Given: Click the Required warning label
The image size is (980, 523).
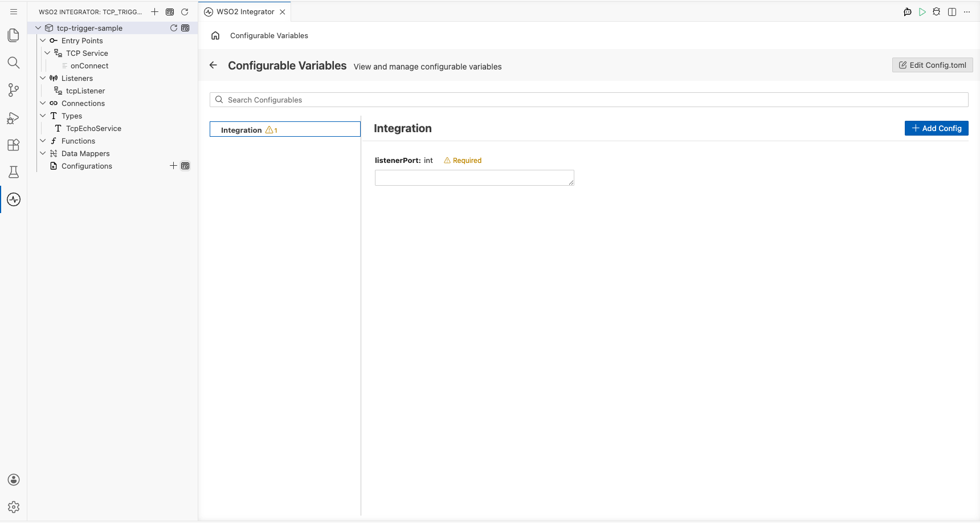Looking at the screenshot, I should (x=463, y=161).
